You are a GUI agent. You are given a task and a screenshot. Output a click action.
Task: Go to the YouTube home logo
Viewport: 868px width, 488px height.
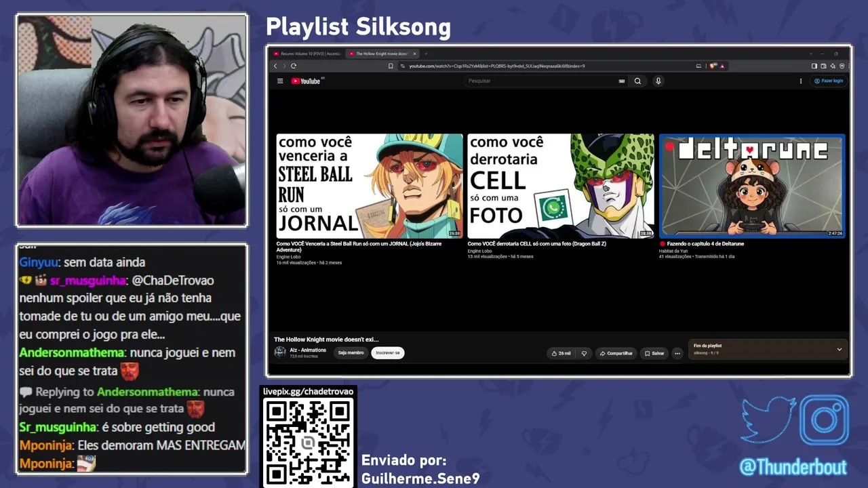click(306, 81)
